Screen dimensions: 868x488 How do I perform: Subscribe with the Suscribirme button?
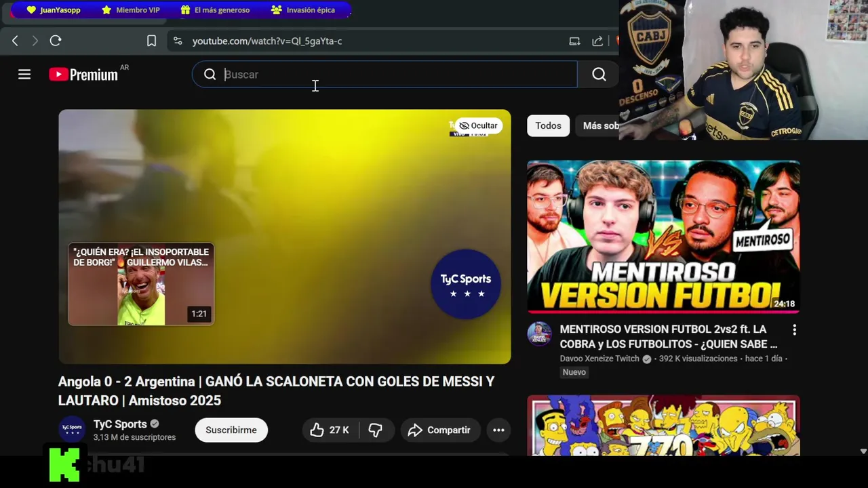point(231,430)
